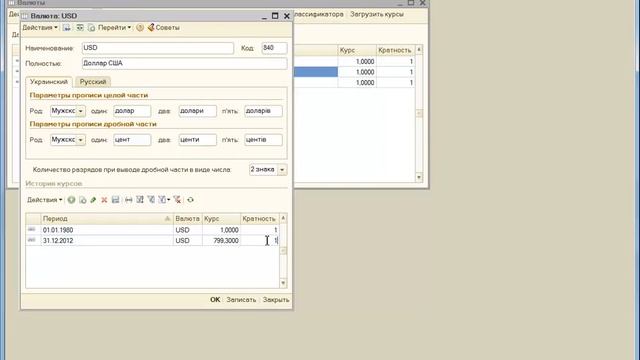Click row icon of the 01.01.1980 record
Image resolution: width=640 pixels, height=360 pixels.
coord(32,230)
